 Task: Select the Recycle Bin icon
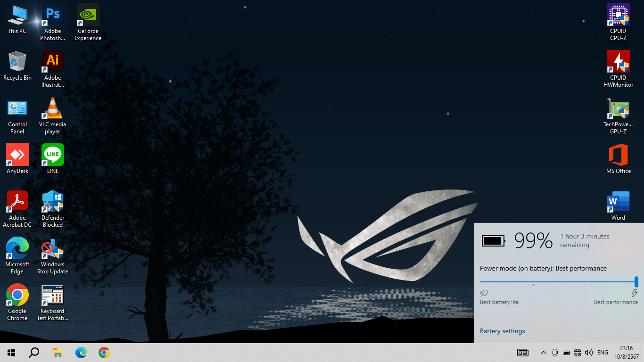tap(17, 66)
